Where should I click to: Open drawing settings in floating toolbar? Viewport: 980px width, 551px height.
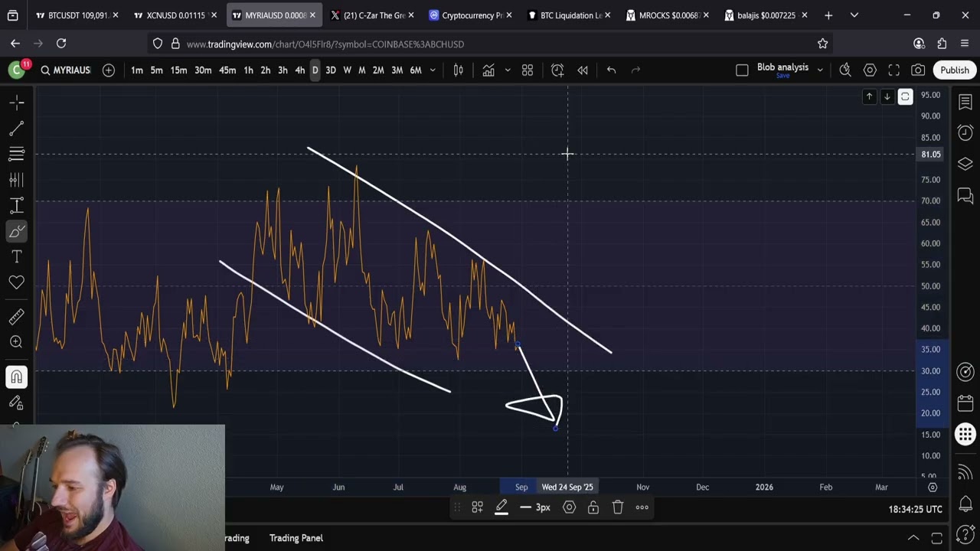569,507
